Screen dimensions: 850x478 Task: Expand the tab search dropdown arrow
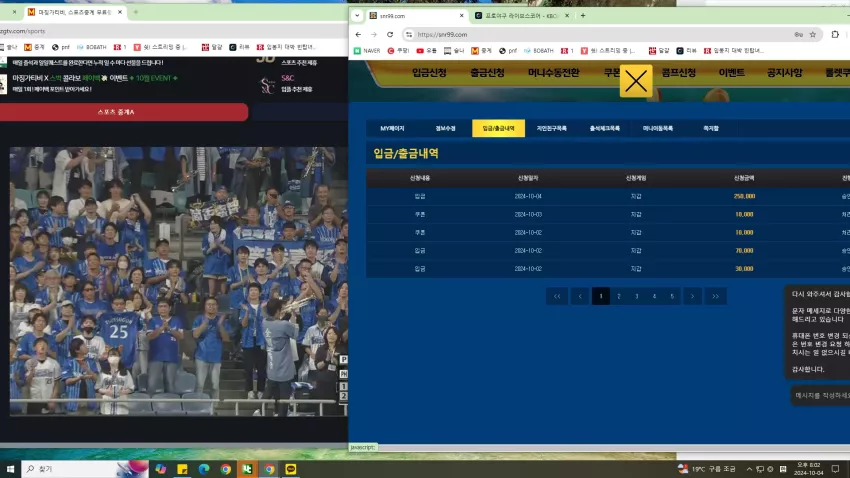(357, 16)
